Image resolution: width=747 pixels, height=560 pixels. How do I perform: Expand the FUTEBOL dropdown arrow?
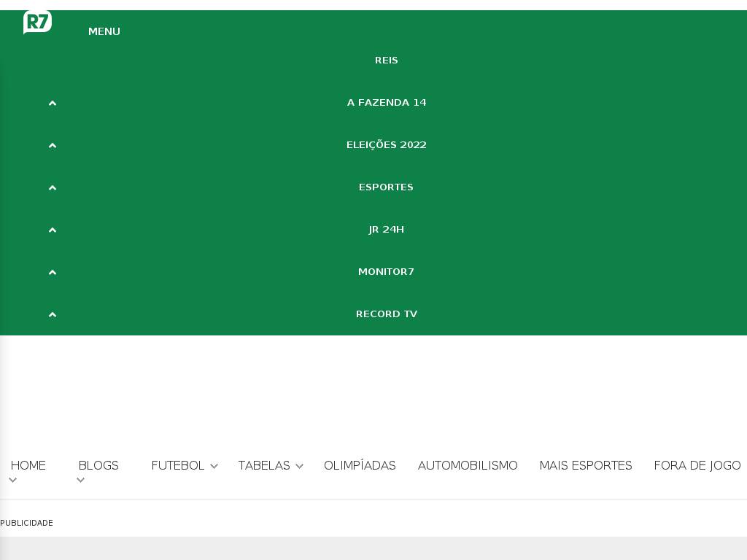click(x=214, y=466)
